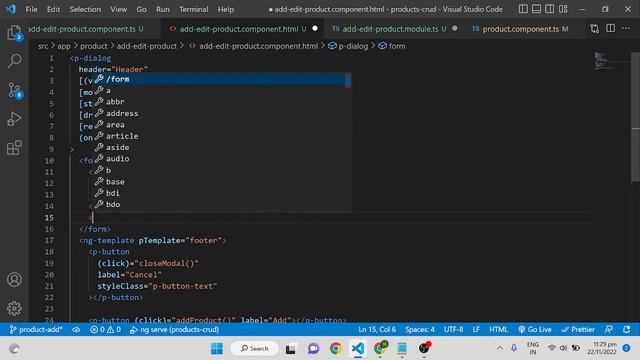640x360 pixels.
Task: Open the Terminal menu
Action: (193, 9)
